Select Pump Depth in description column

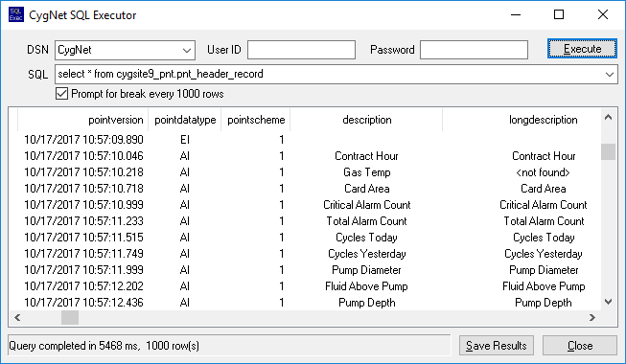pyautogui.click(x=366, y=303)
